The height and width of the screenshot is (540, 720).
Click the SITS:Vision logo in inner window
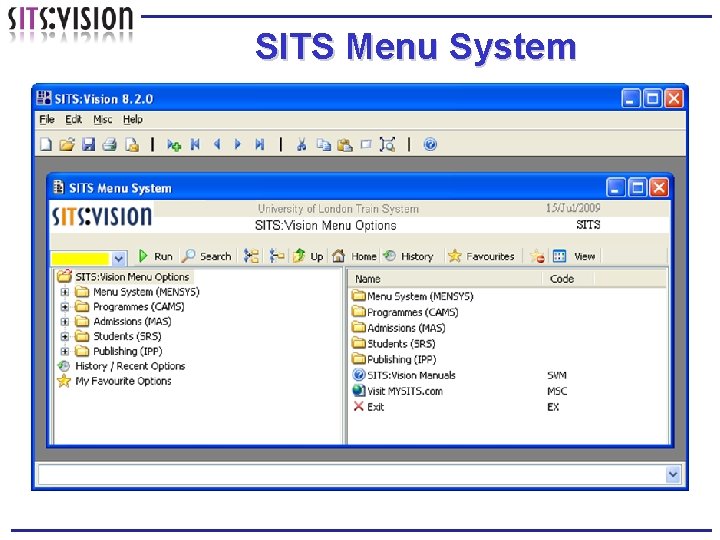pos(101,216)
